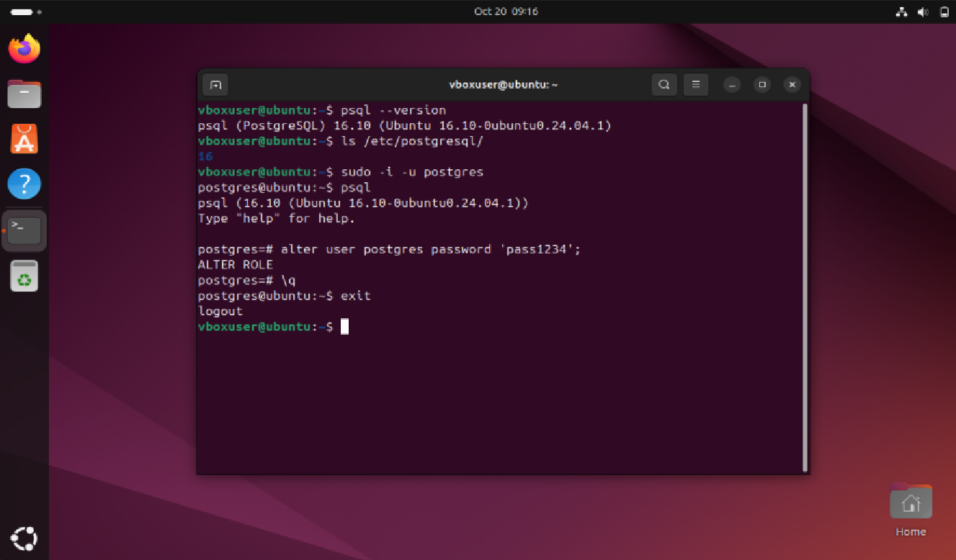Open system menu via battery icon
The image size is (956, 560).
944,12
